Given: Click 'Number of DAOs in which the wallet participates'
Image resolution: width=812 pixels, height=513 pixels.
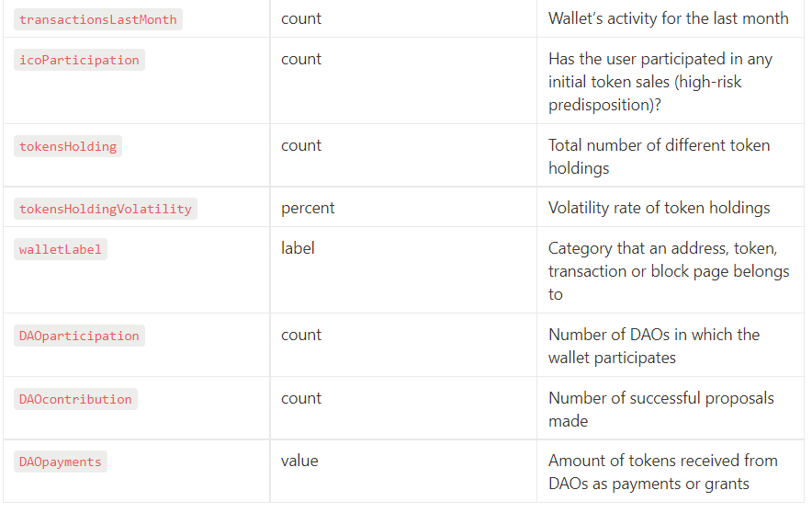Looking at the screenshot, I should 653,347.
